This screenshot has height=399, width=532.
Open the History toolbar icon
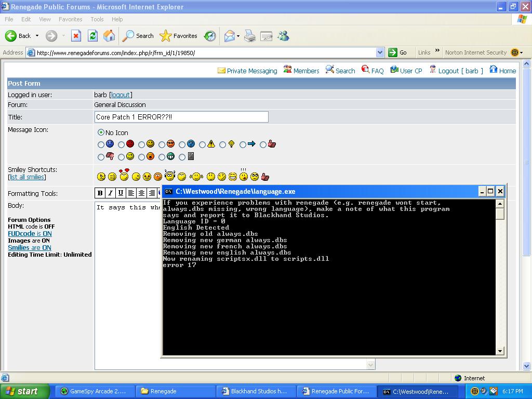[x=210, y=36]
